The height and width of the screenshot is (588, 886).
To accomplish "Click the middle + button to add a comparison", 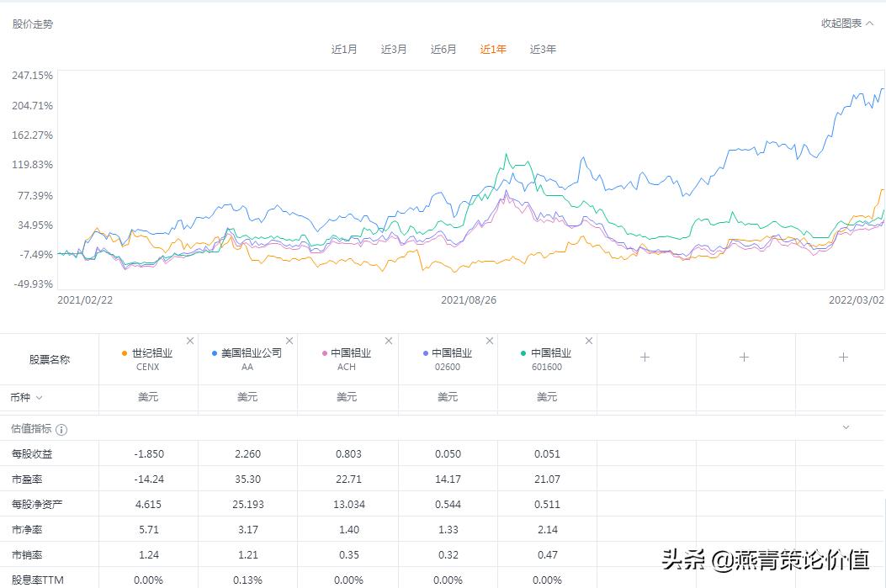I will click(x=743, y=358).
